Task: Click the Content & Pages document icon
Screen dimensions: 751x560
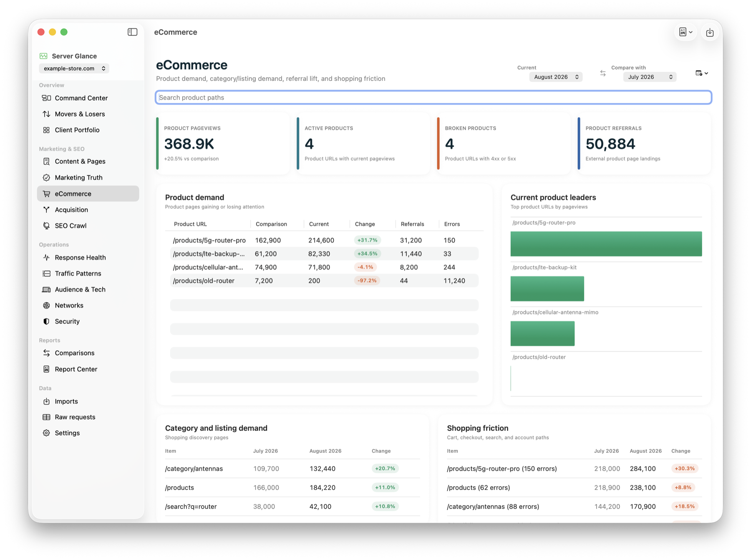Action: [46, 161]
